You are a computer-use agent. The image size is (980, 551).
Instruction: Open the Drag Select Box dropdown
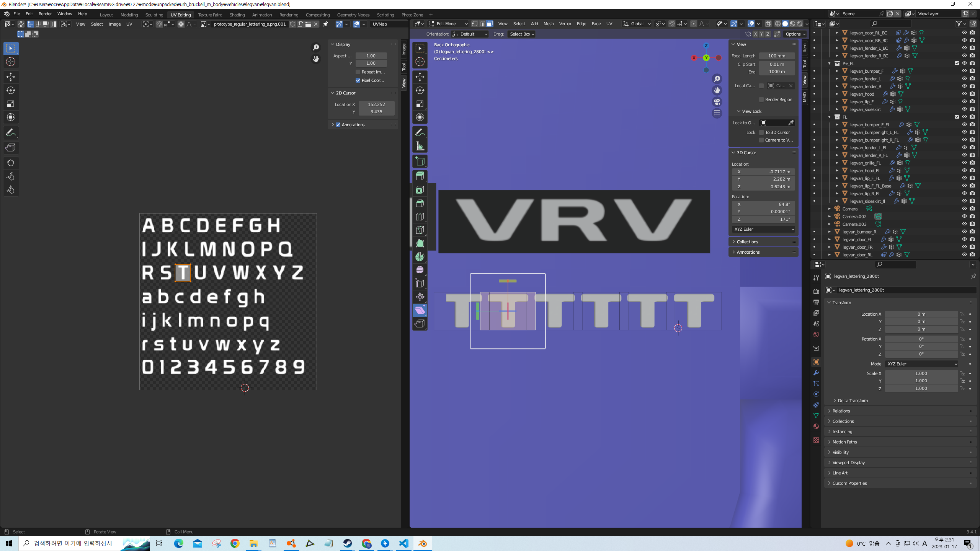click(522, 34)
